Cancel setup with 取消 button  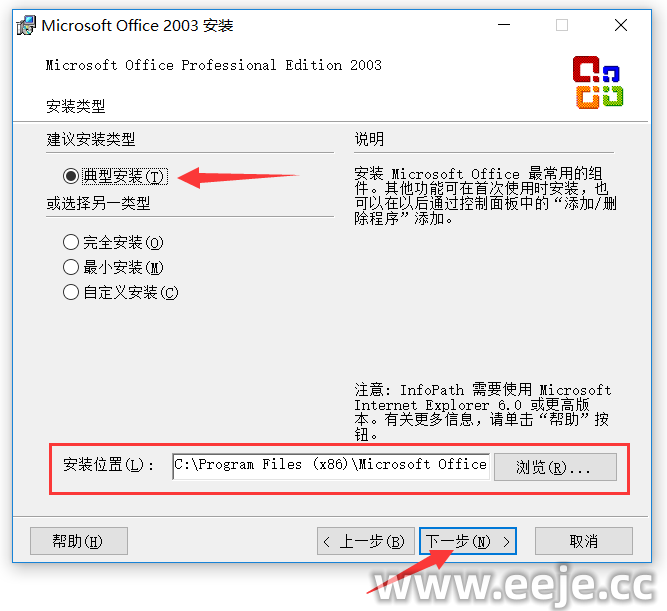click(584, 541)
